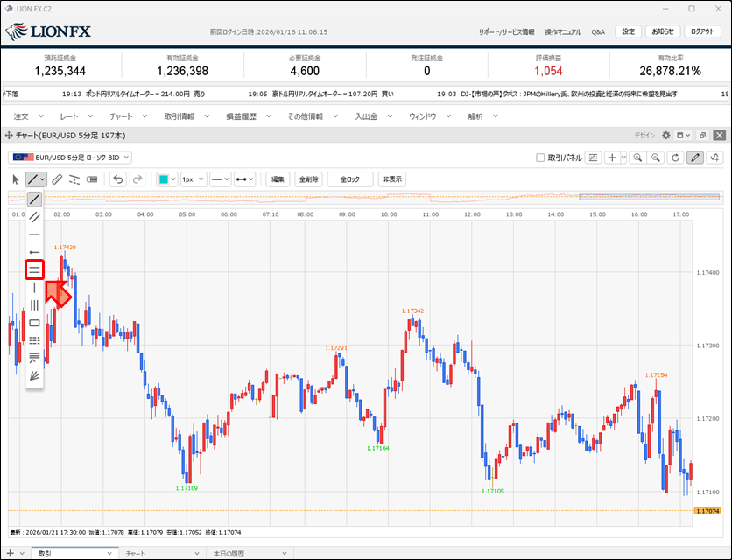Zoom out of the chart
Image resolution: width=732 pixels, height=560 pixels.
(x=655, y=157)
